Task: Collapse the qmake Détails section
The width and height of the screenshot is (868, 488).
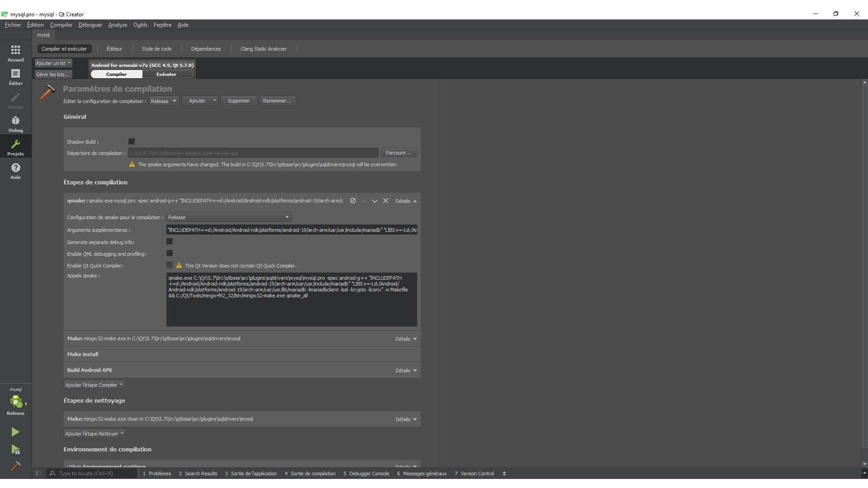Action: click(406, 201)
